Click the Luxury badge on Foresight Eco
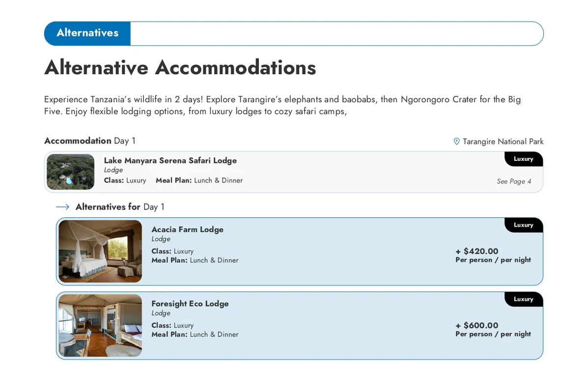This screenshot has width=588, height=388. tap(523, 299)
